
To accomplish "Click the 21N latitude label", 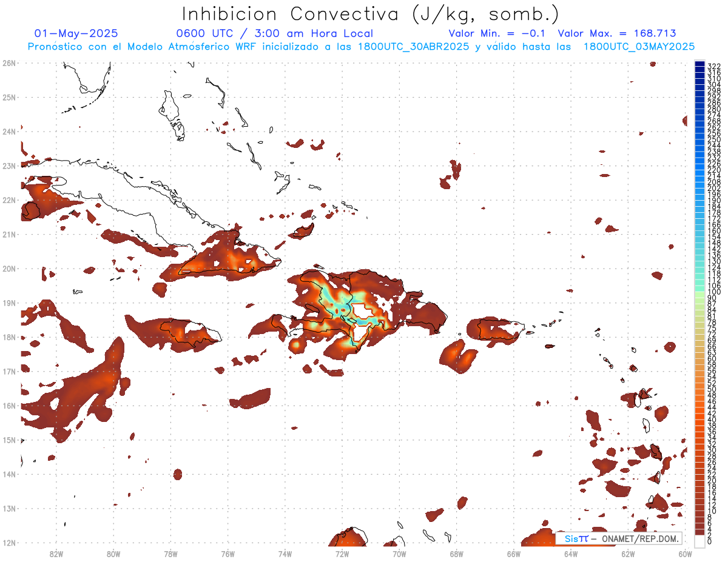I will tap(8, 234).
